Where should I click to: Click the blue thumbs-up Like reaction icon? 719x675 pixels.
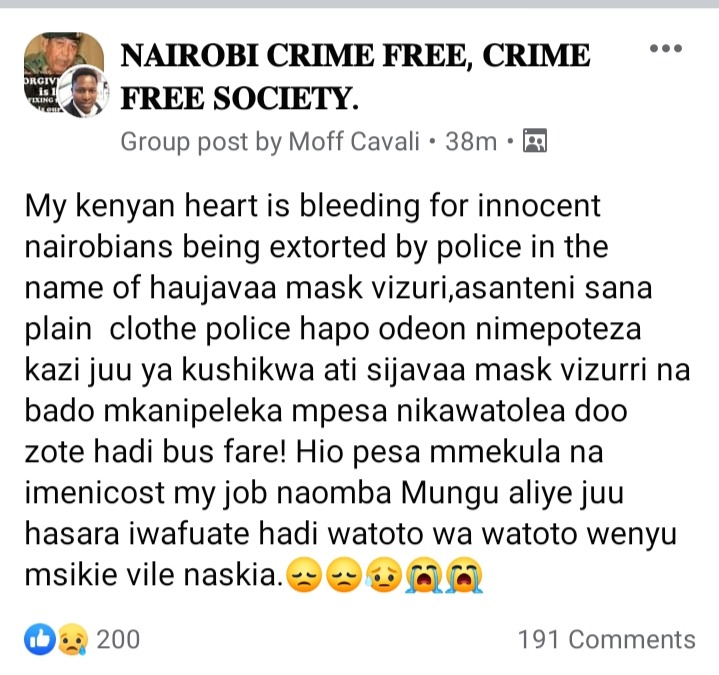39,639
